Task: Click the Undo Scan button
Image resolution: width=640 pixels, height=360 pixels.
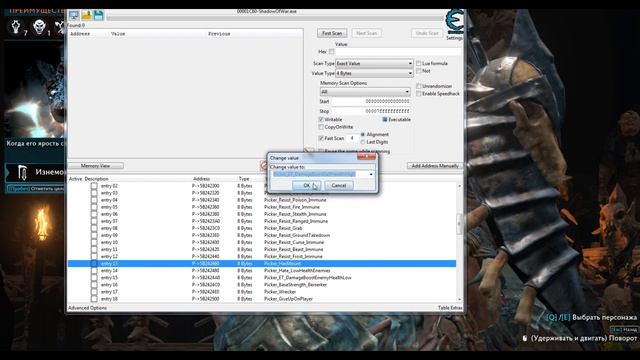Action: [427, 33]
